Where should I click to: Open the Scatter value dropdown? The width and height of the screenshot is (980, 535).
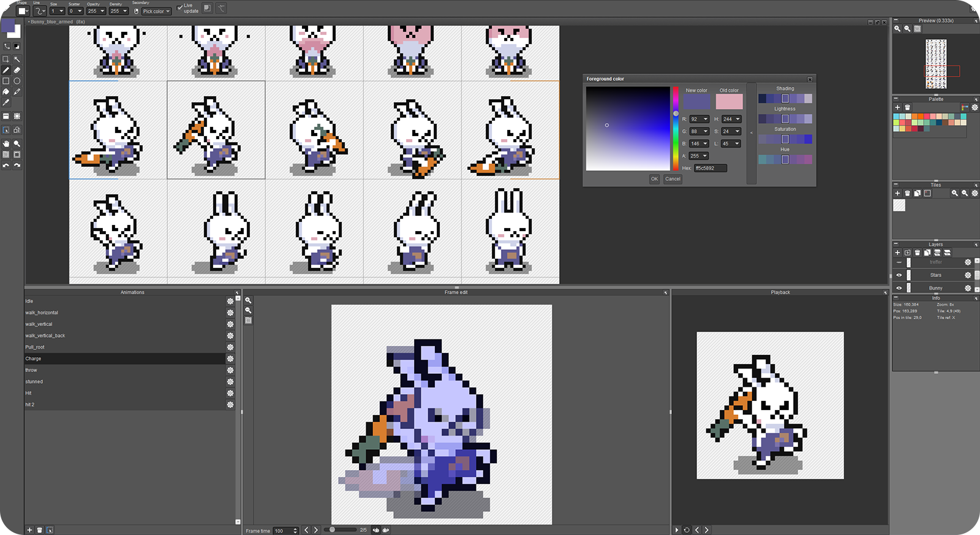tap(75, 11)
